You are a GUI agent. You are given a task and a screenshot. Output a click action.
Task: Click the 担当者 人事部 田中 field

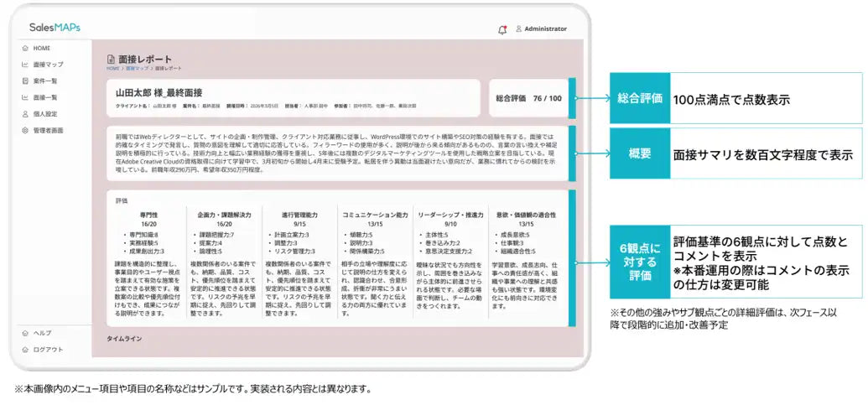point(306,105)
